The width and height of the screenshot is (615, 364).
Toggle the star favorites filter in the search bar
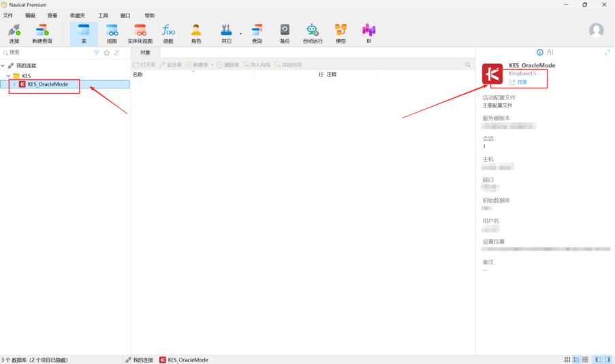tap(106, 52)
